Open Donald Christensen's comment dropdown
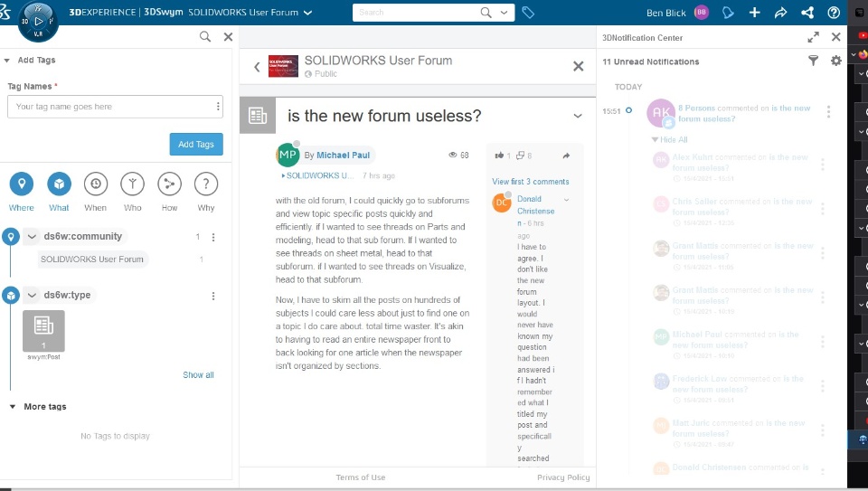 coord(566,199)
